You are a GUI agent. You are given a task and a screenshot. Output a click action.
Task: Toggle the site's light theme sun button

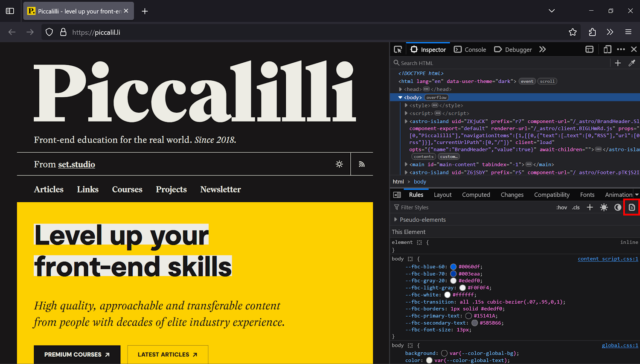point(339,164)
